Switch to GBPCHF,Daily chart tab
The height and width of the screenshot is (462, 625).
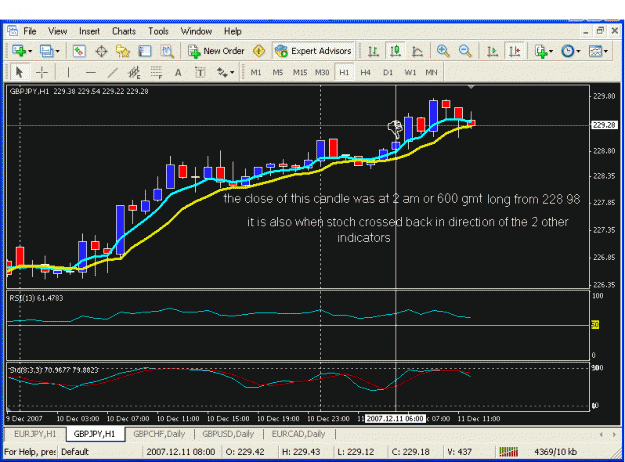pos(159,434)
